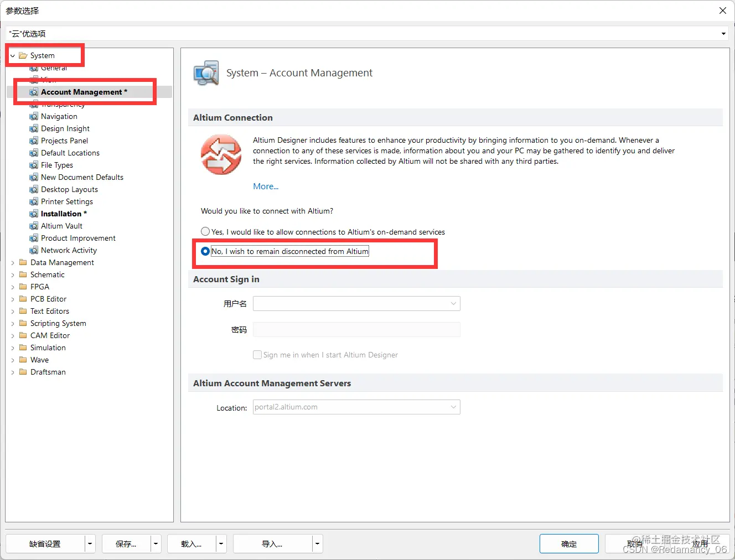Click the Network Activity page icon
This screenshot has height=560, width=735.
coord(34,250)
